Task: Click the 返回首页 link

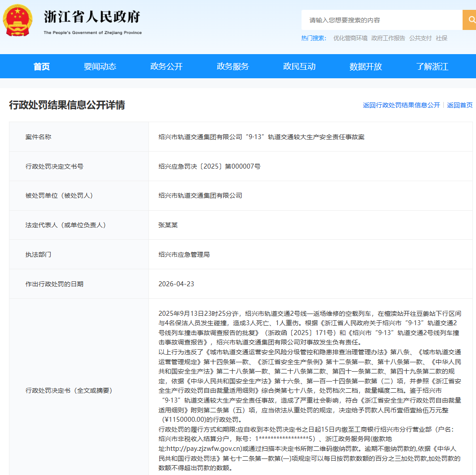Action: click(460, 105)
